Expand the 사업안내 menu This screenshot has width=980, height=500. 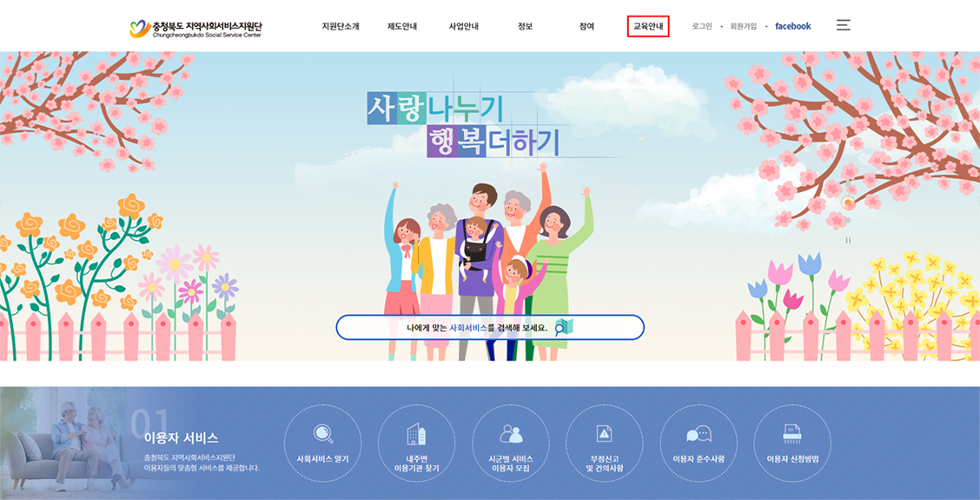coord(464,26)
